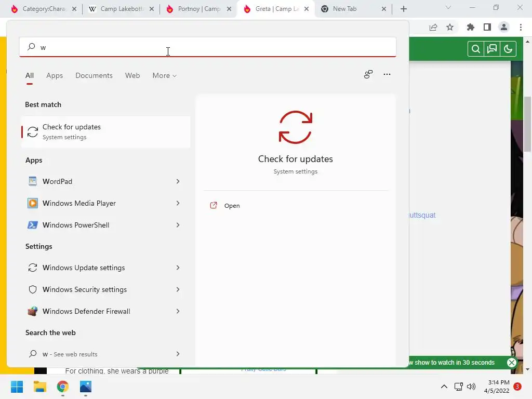
Task: Expand Windows Defender Firewall arrow
Action: click(178, 311)
